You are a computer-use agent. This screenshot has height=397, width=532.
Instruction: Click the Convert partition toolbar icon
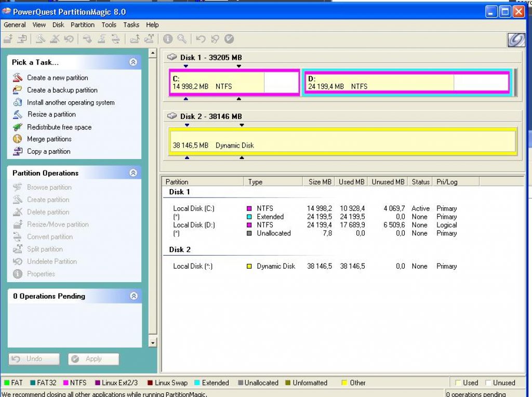pos(115,39)
